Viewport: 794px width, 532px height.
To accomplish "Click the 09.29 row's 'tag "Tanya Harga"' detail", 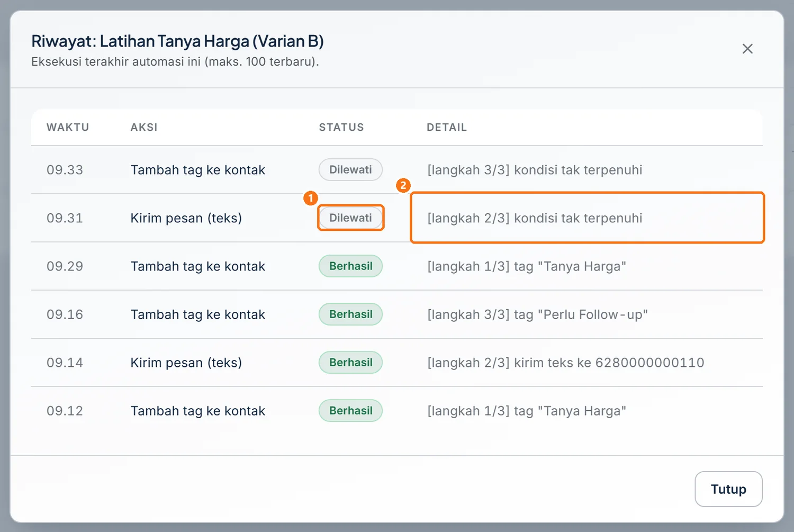I will [570, 266].
